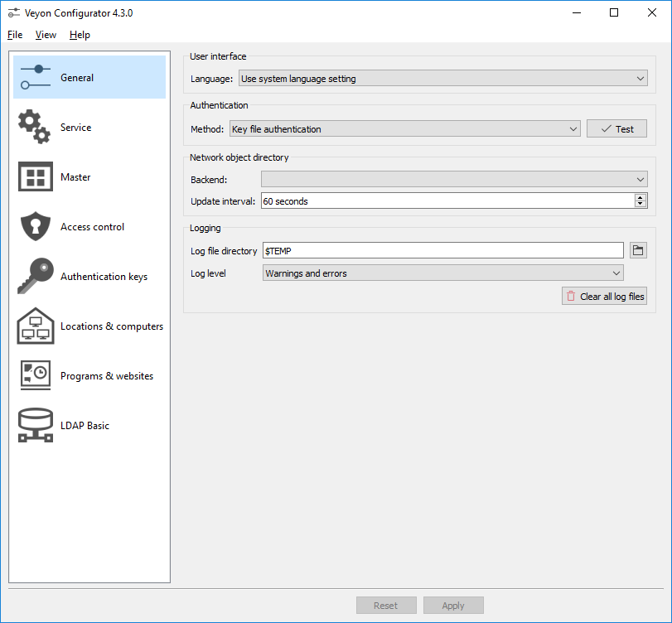Click the "Logging" group title
The width and height of the screenshot is (672, 623).
point(205,228)
